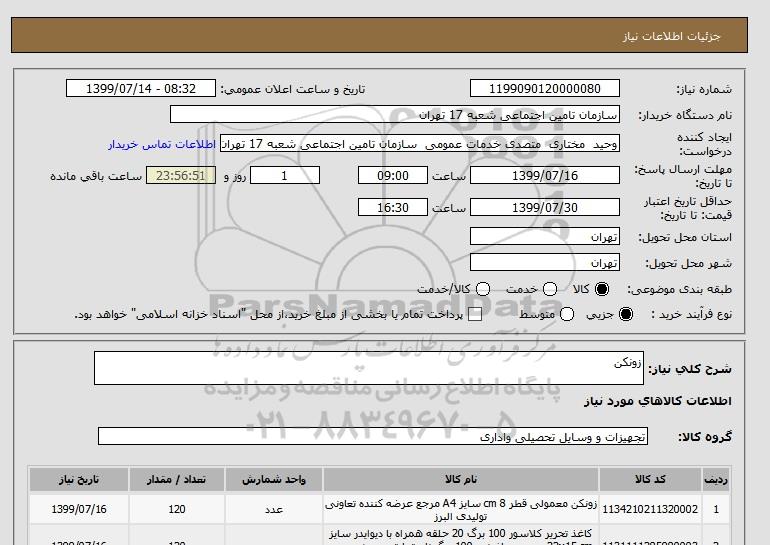Click the buyer organization name field
This screenshot has width=770, height=545.
tap(395, 114)
